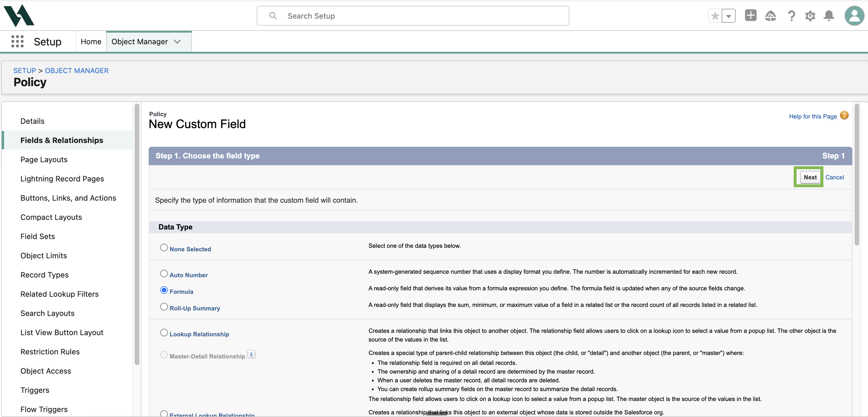Open Restriction Rules in the sidebar

tap(50, 351)
